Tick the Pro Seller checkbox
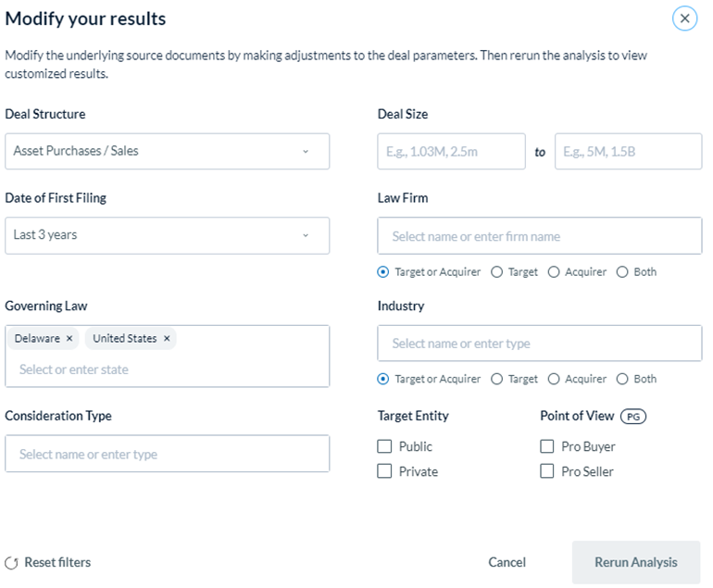The image size is (713, 588). point(546,470)
